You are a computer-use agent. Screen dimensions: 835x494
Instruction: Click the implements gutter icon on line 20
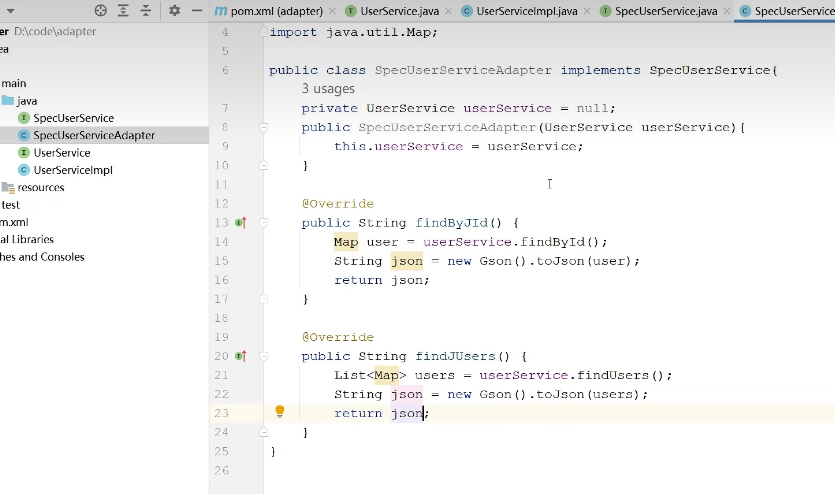coord(240,356)
